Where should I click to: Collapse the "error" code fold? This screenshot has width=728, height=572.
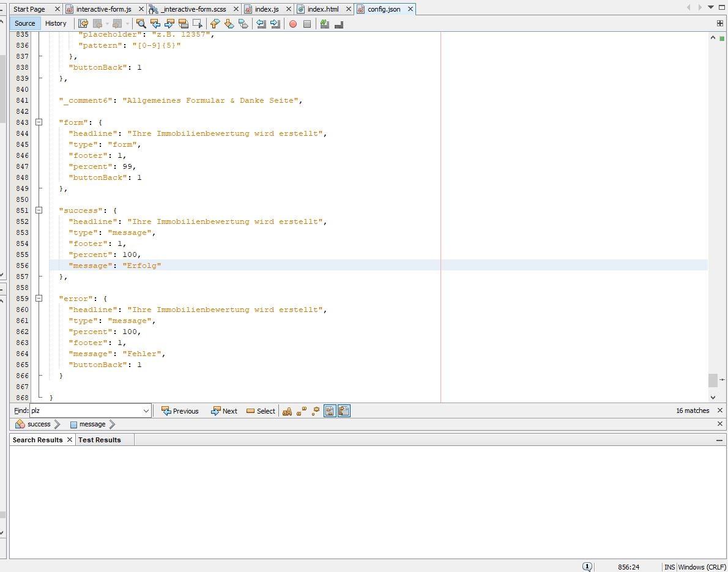[x=39, y=299]
